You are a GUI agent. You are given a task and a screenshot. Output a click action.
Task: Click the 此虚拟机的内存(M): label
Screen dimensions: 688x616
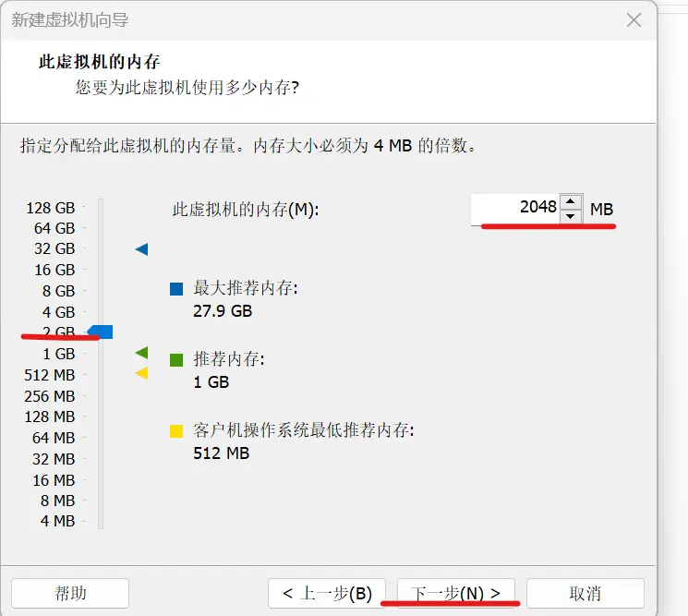[x=246, y=210]
